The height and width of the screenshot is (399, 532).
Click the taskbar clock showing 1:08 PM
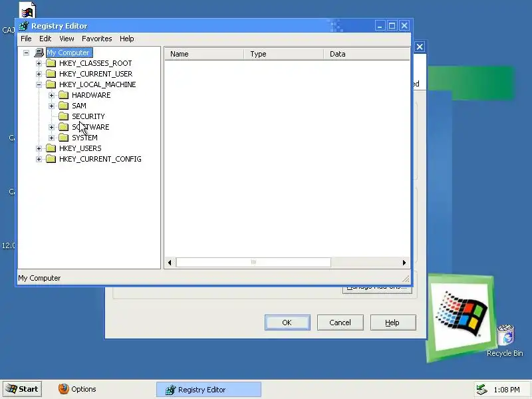[x=507, y=390]
